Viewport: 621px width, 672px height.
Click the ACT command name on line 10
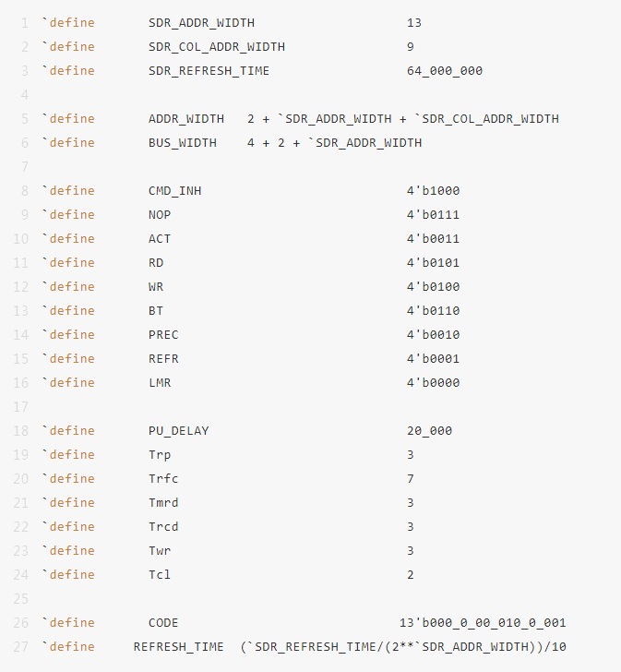click(160, 239)
